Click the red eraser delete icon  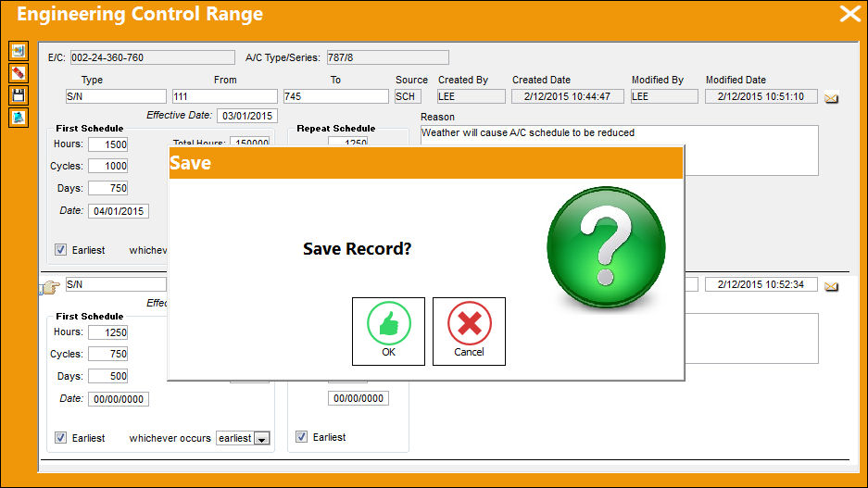19,73
